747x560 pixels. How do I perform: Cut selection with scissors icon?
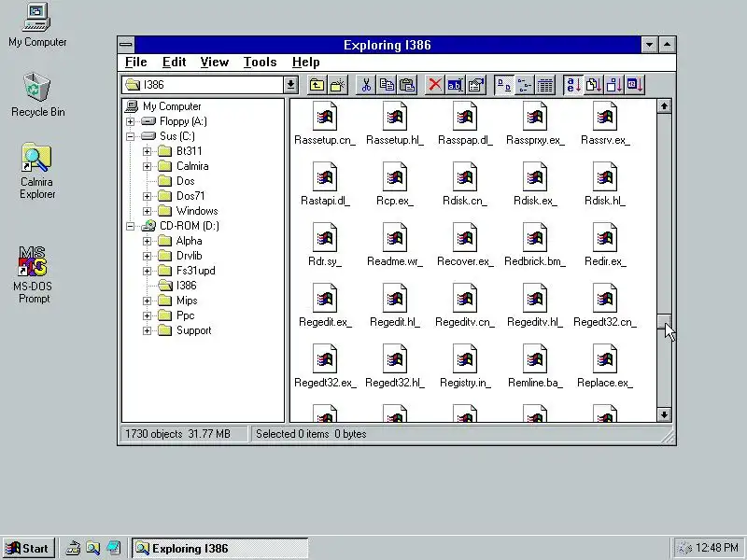click(366, 85)
